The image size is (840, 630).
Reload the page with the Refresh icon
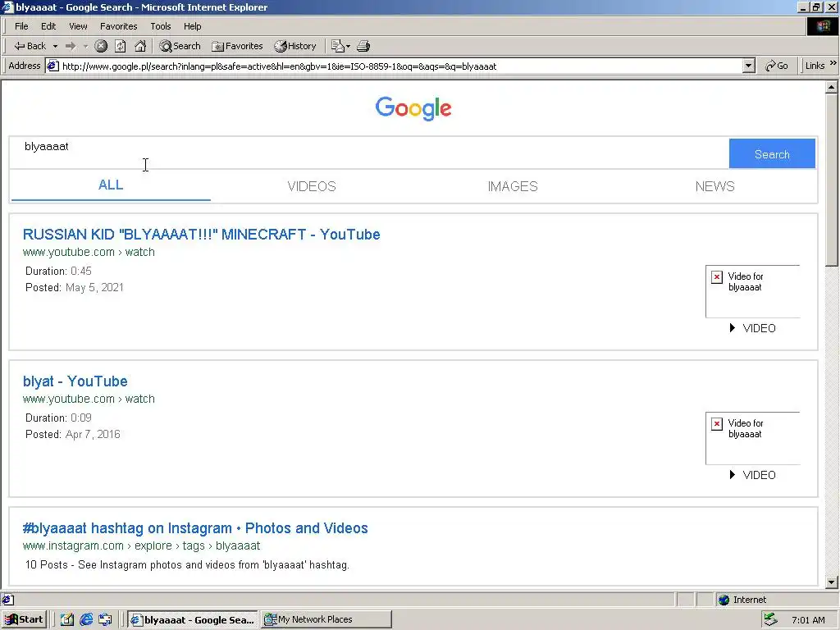click(120, 46)
